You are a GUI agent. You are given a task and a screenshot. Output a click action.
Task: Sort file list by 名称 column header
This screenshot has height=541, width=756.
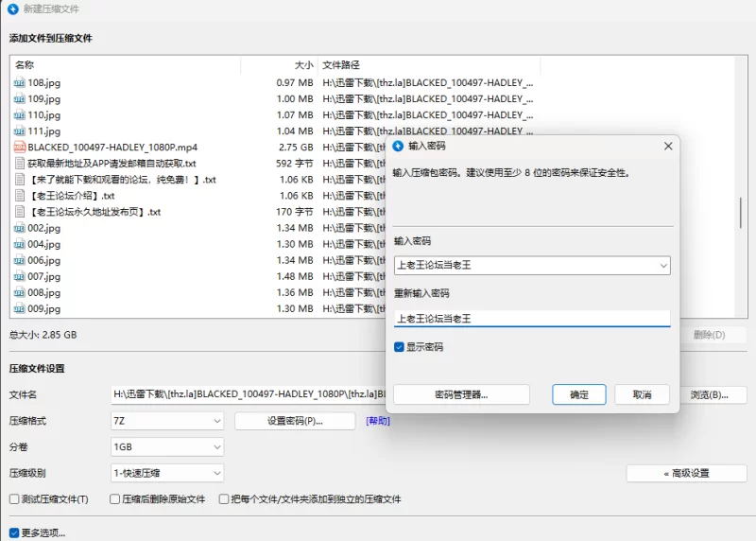[x=123, y=65]
